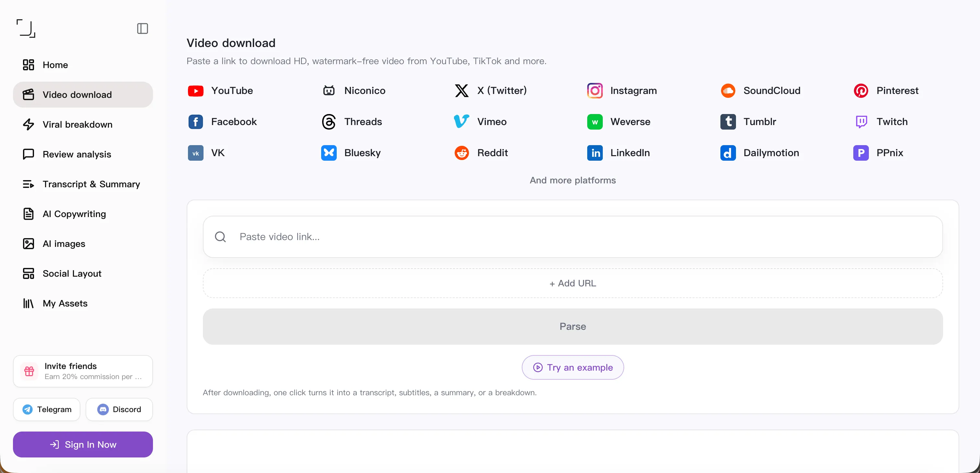Collapse the sidebar panel

tap(142, 29)
